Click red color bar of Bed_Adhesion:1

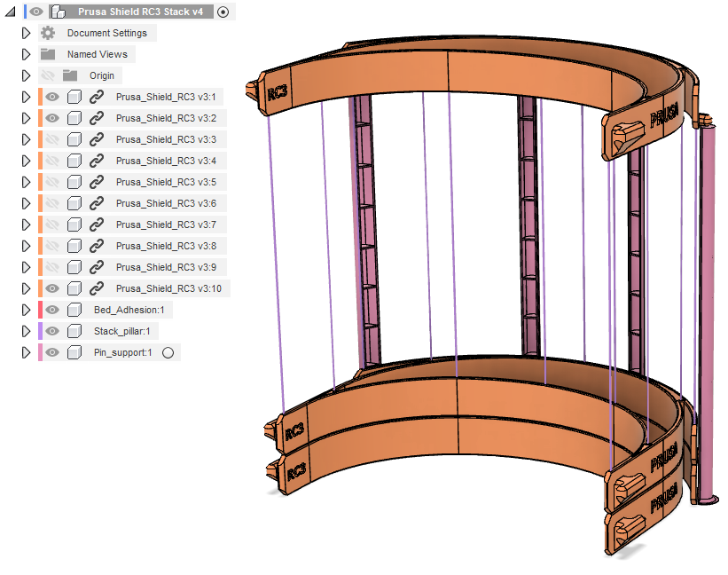click(x=41, y=310)
